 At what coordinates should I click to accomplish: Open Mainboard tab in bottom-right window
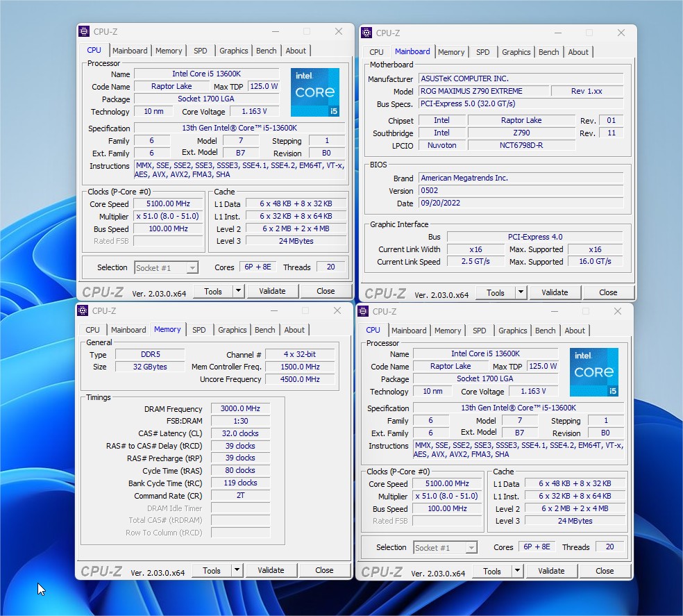pos(409,331)
